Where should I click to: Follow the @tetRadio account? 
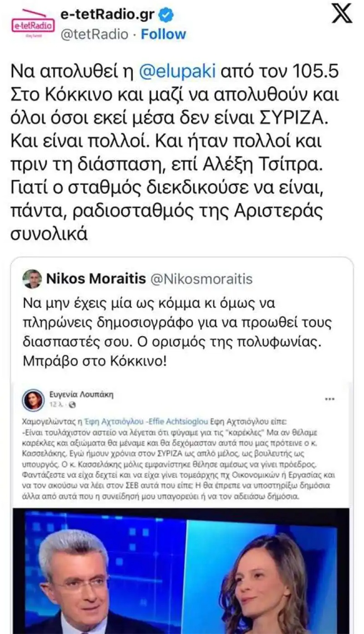(163, 34)
